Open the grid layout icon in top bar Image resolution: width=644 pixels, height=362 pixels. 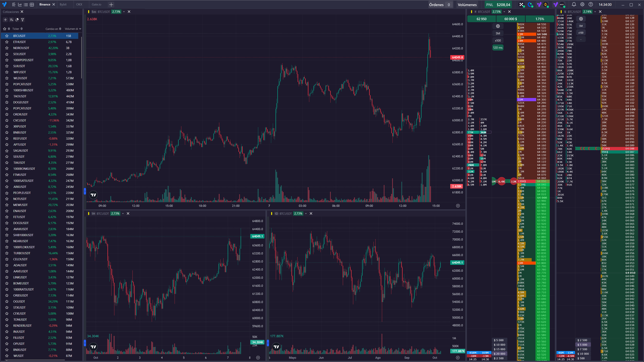coord(32,4)
